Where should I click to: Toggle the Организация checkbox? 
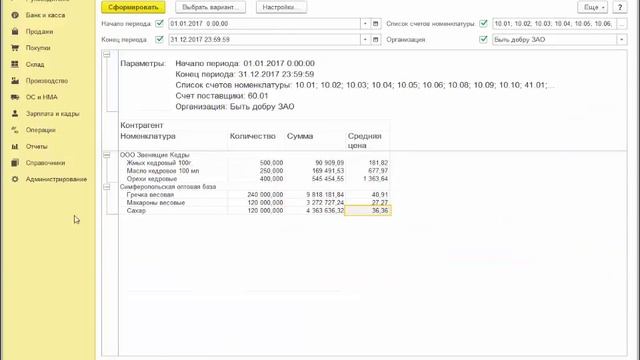coord(483,39)
